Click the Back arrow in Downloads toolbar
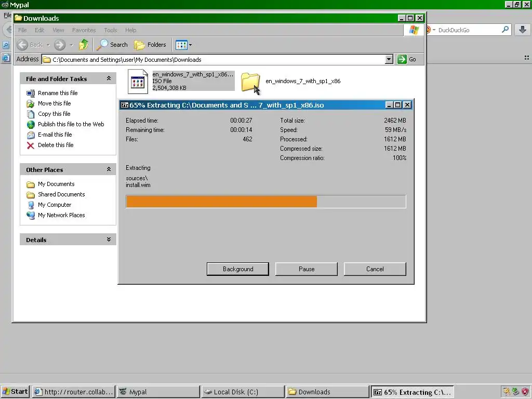 tap(22, 45)
